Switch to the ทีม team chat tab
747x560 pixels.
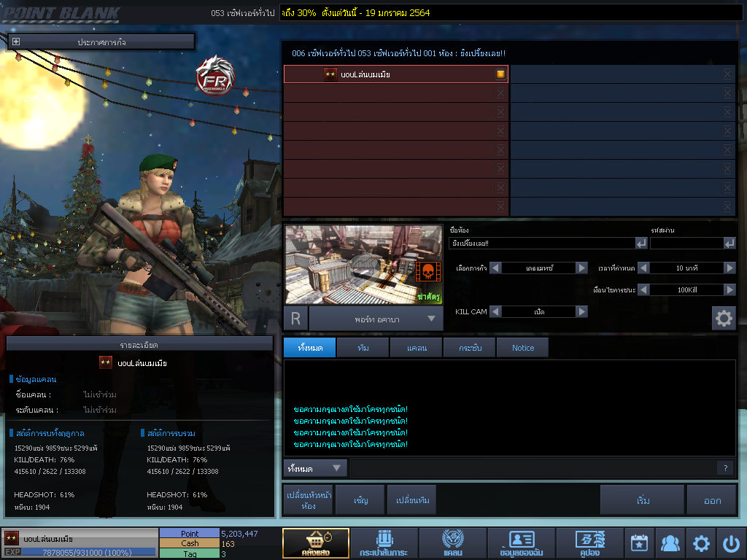click(x=363, y=348)
